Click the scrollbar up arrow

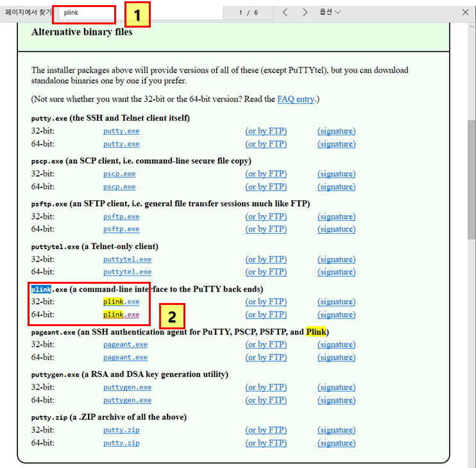[x=472, y=27]
